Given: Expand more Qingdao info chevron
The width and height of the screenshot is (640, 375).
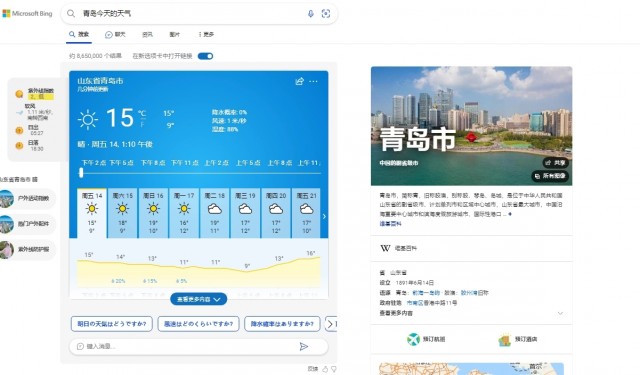Looking at the screenshot, I should point(560,313).
